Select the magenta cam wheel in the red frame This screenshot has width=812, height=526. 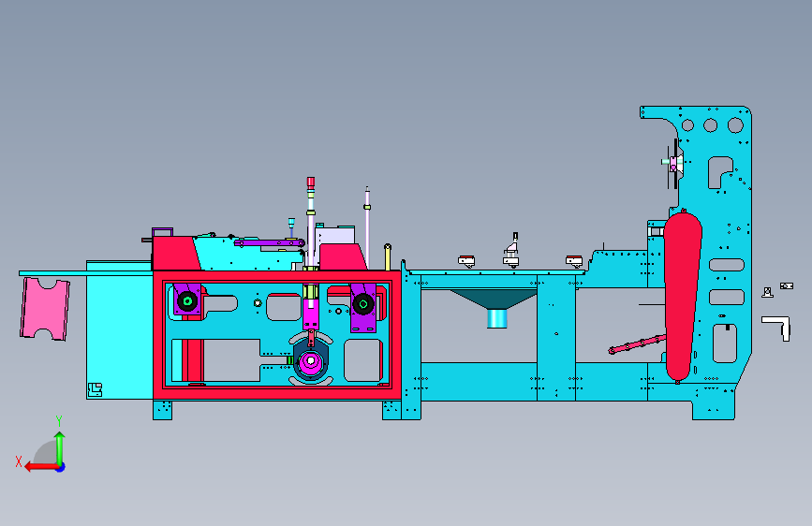click(x=310, y=362)
